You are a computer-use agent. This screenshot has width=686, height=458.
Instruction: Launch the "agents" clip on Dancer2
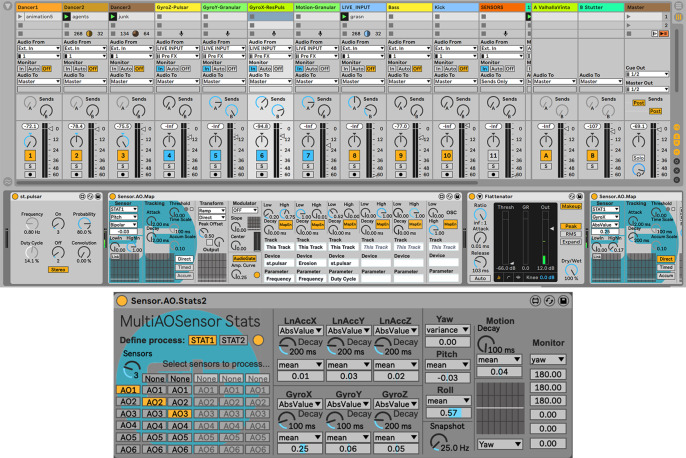click(66, 17)
